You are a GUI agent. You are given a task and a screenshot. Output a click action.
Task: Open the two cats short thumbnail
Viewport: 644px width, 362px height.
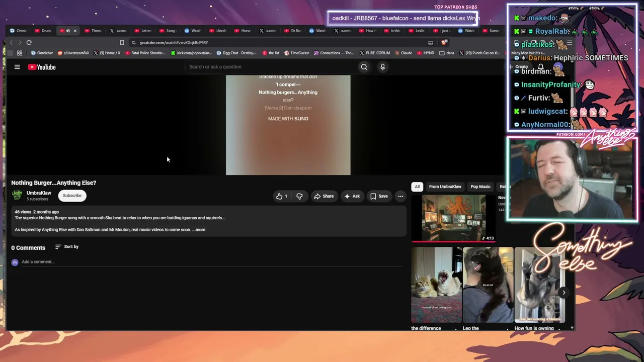click(x=436, y=285)
